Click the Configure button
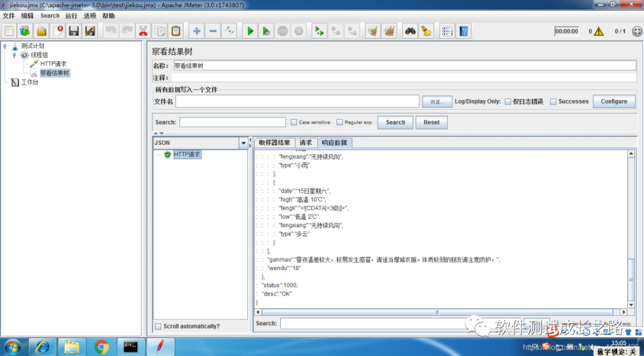 tap(614, 101)
